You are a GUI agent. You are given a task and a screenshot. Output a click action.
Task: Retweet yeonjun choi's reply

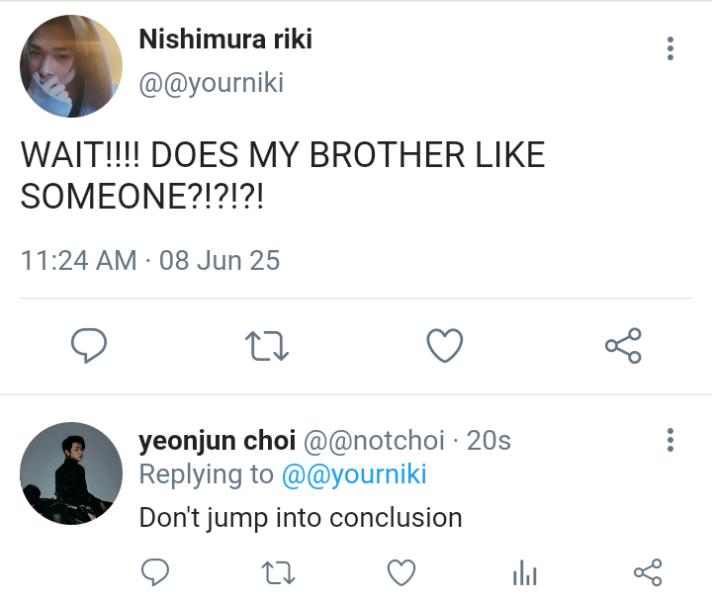(x=277, y=572)
